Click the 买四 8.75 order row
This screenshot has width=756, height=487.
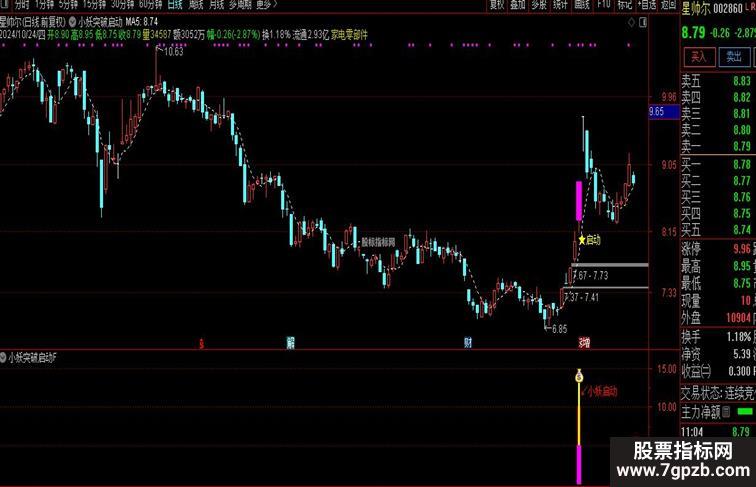click(x=718, y=214)
